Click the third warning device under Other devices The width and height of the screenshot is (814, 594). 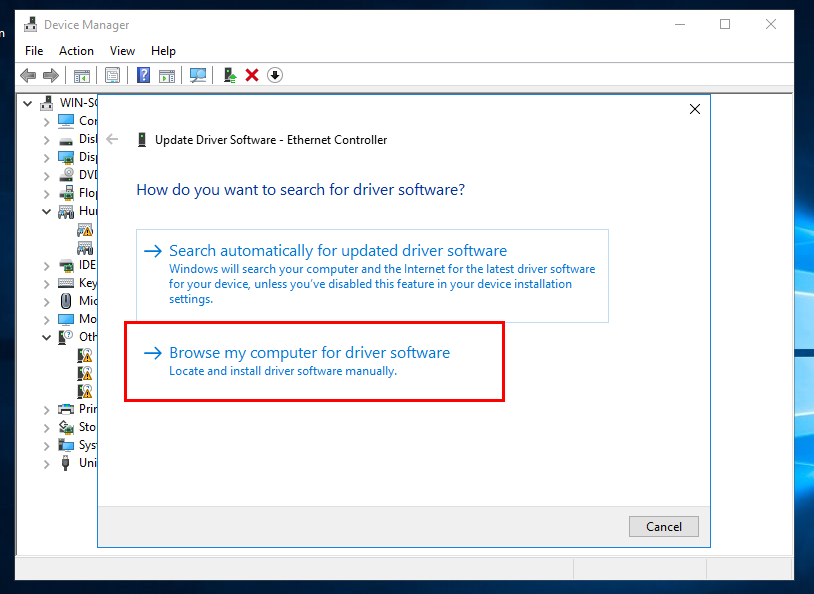(85, 390)
